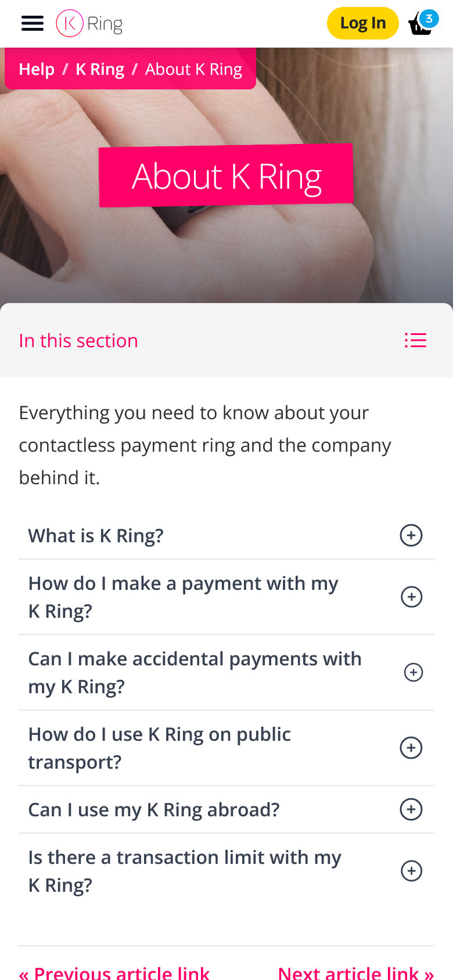Open the shopping basket icon
The image size is (453, 980).
pos(419,27)
